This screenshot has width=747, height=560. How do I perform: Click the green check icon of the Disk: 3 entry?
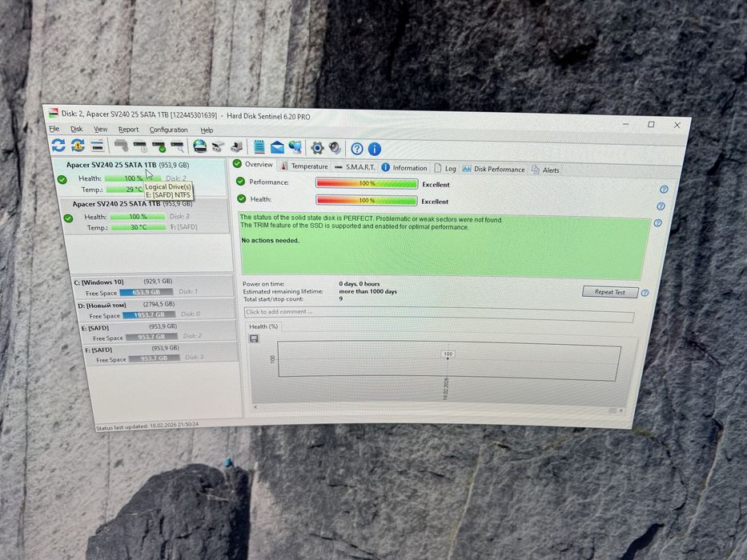tap(69, 218)
